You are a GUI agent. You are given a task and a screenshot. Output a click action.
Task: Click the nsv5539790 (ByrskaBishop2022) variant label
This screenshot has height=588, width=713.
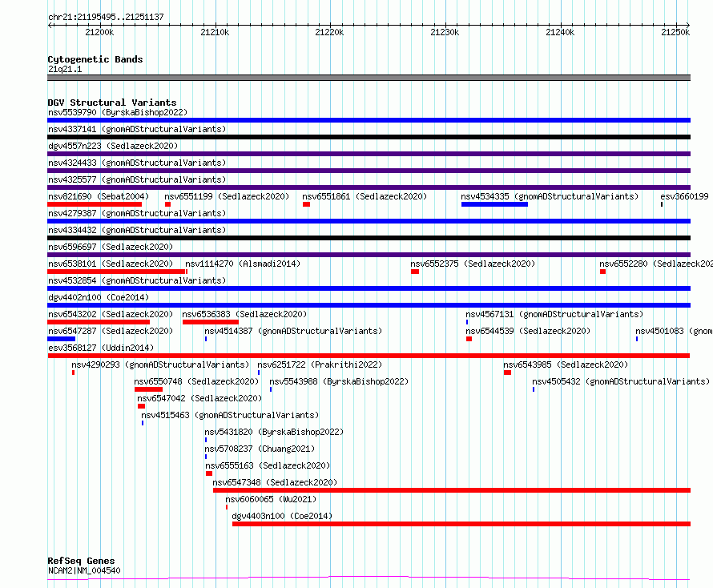118,112
